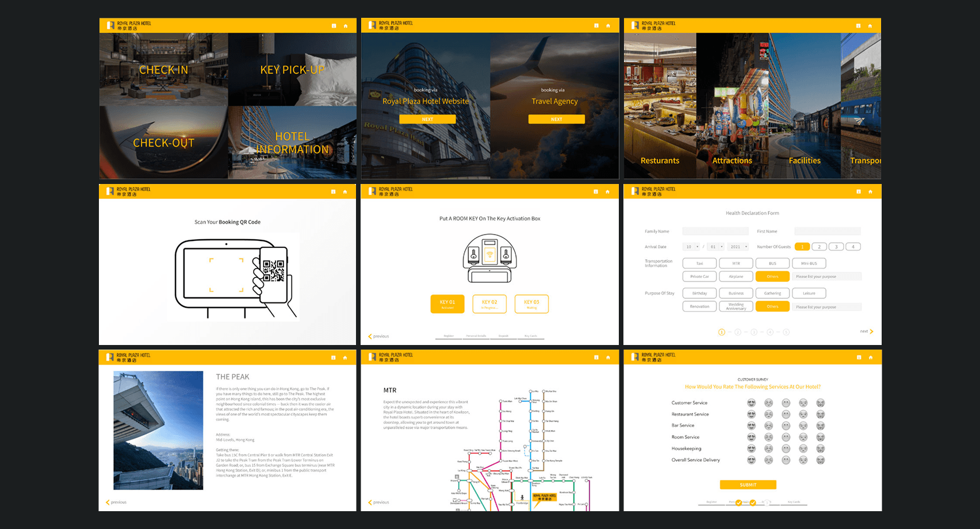
Task: Select KEY 02 in progress button
Action: pos(489,304)
